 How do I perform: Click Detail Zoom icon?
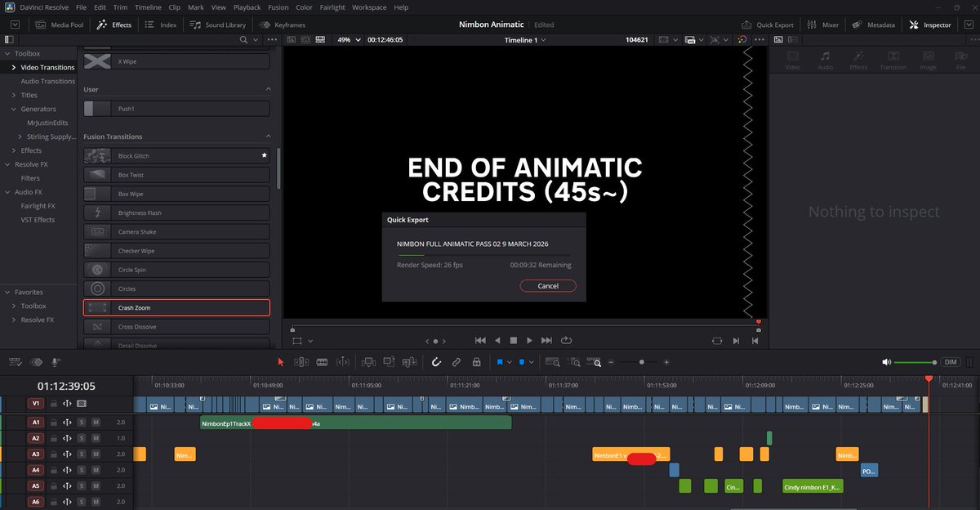point(575,361)
